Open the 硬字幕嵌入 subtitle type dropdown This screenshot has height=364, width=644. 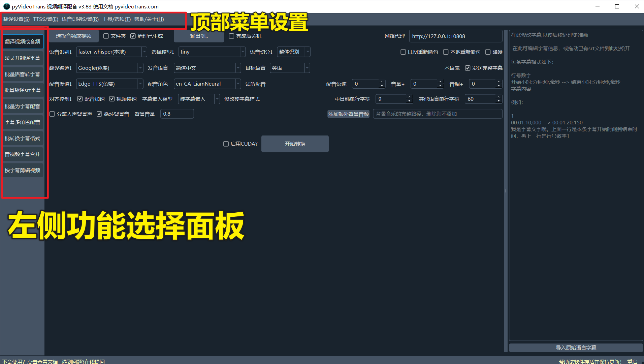point(217,99)
